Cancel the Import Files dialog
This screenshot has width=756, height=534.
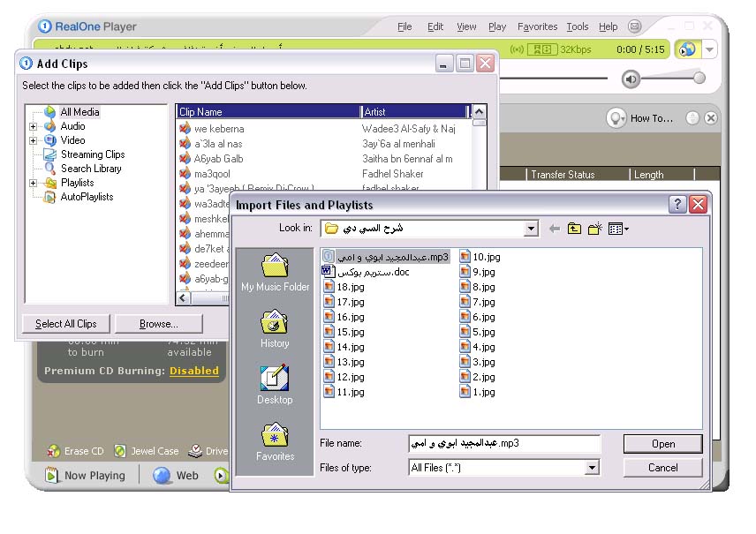click(x=663, y=468)
